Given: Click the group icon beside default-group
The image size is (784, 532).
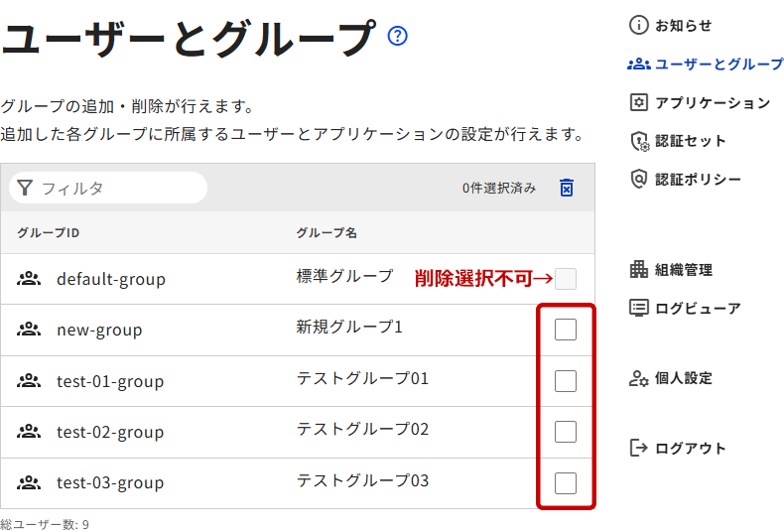Looking at the screenshot, I should (x=28, y=279).
